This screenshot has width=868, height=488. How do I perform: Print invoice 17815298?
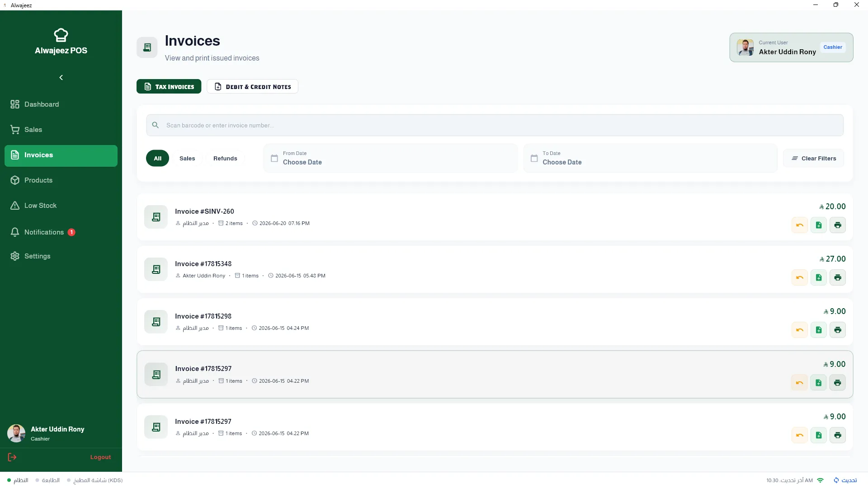838,330
